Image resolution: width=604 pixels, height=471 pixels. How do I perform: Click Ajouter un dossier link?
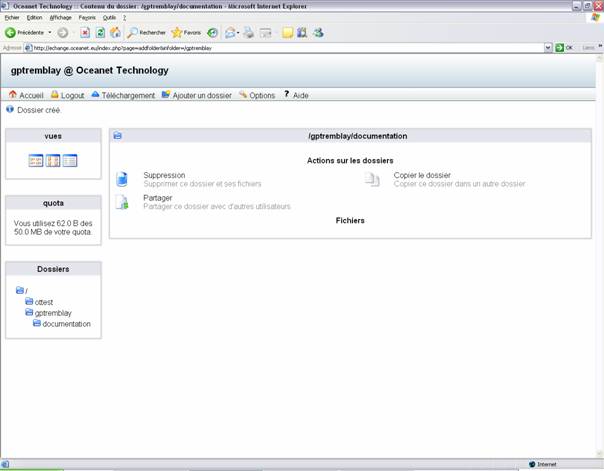pos(202,96)
